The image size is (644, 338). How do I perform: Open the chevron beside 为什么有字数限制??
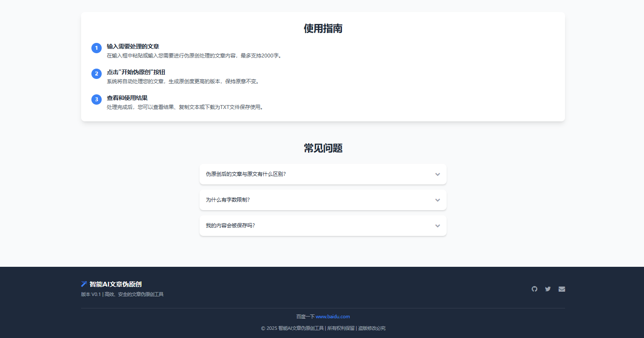coord(438,200)
